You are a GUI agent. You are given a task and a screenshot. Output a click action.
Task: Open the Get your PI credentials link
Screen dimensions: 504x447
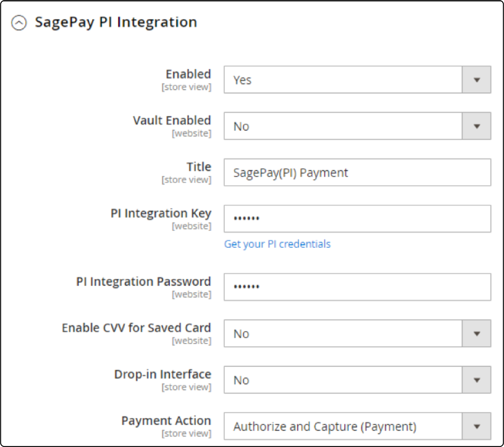click(277, 244)
